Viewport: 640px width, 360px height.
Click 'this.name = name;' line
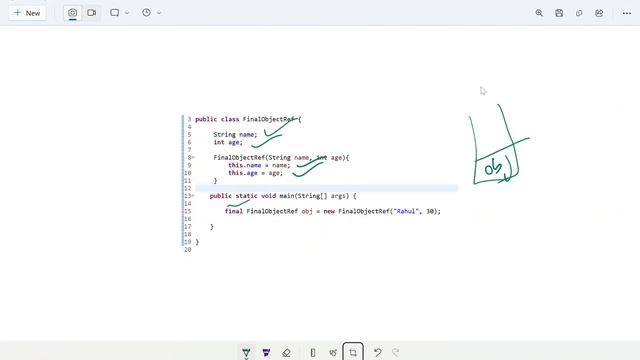click(259, 165)
